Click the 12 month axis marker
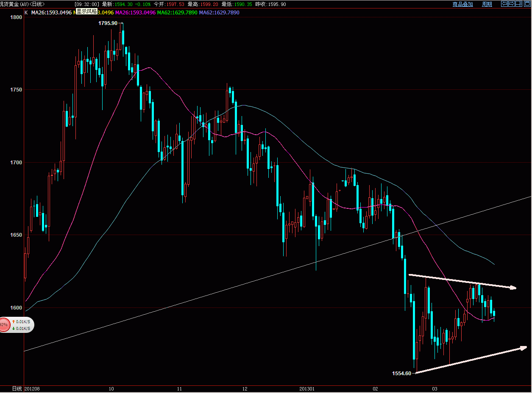 pos(245,388)
